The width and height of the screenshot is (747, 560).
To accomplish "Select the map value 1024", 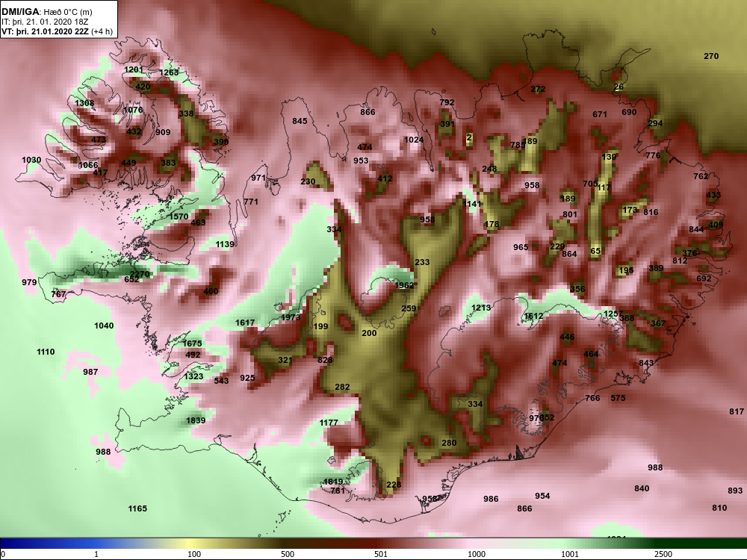I will 414,140.
